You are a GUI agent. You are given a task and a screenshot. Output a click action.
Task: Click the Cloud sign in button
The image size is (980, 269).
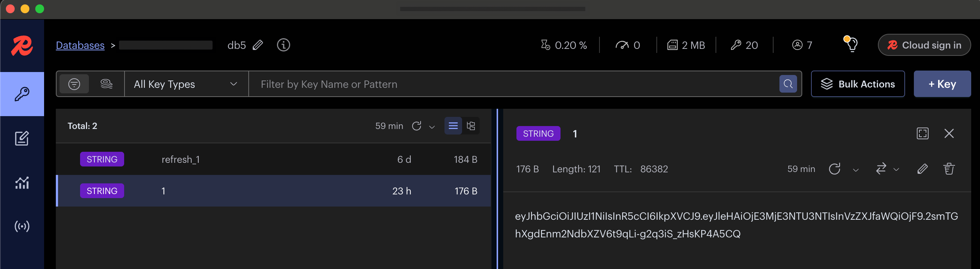point(924,45)
